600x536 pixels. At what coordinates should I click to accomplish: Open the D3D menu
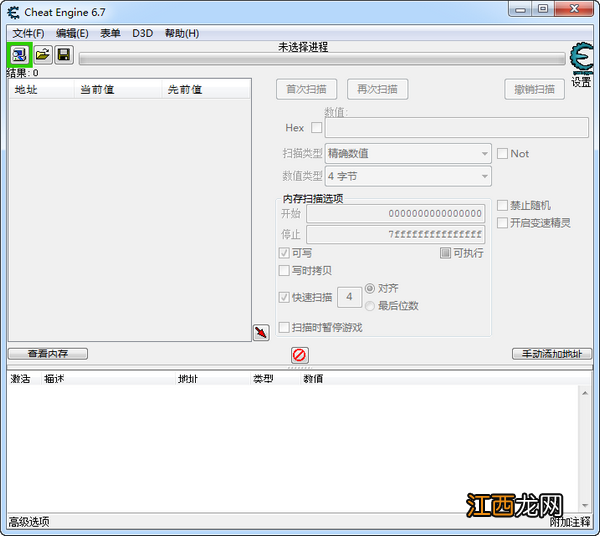143,33
